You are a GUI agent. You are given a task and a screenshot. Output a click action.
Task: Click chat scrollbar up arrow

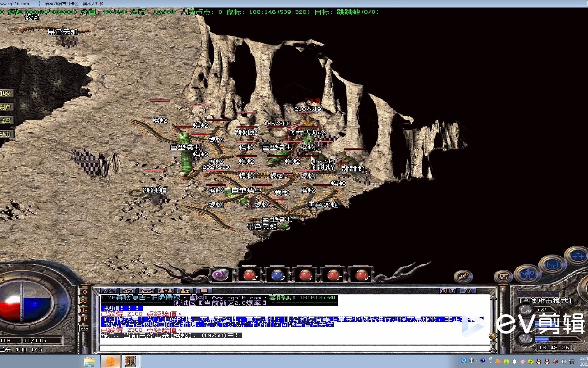click(x=493, y=297)
